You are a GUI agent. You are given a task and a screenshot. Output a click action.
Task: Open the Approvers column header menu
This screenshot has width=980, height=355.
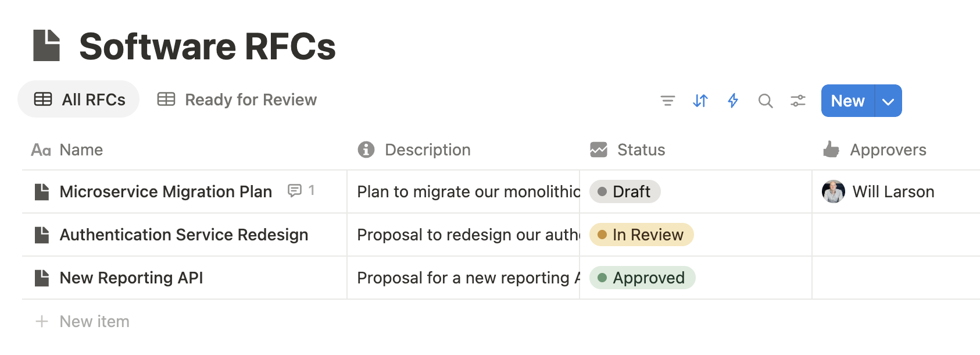point(888,150)
